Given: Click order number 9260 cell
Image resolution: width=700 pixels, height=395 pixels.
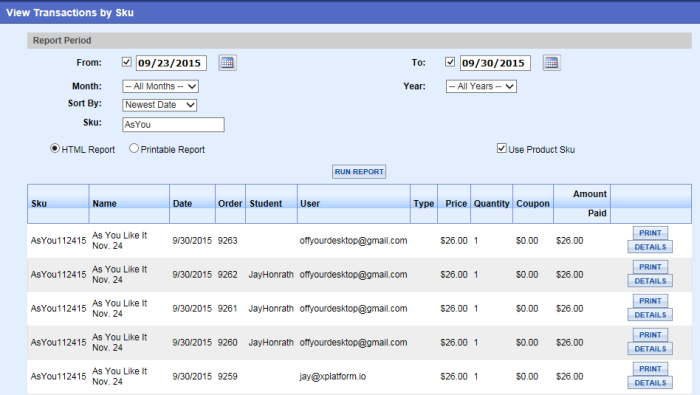Looking at the screenshot, I should point(228,342).
